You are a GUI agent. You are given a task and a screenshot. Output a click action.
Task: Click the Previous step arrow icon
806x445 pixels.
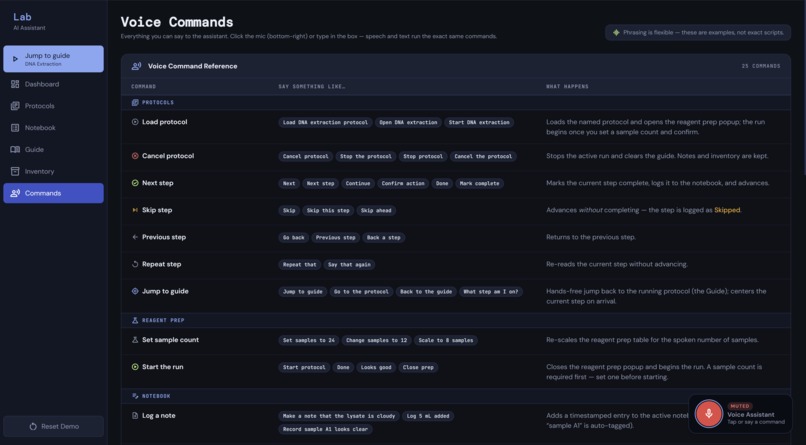coord(135,237)
